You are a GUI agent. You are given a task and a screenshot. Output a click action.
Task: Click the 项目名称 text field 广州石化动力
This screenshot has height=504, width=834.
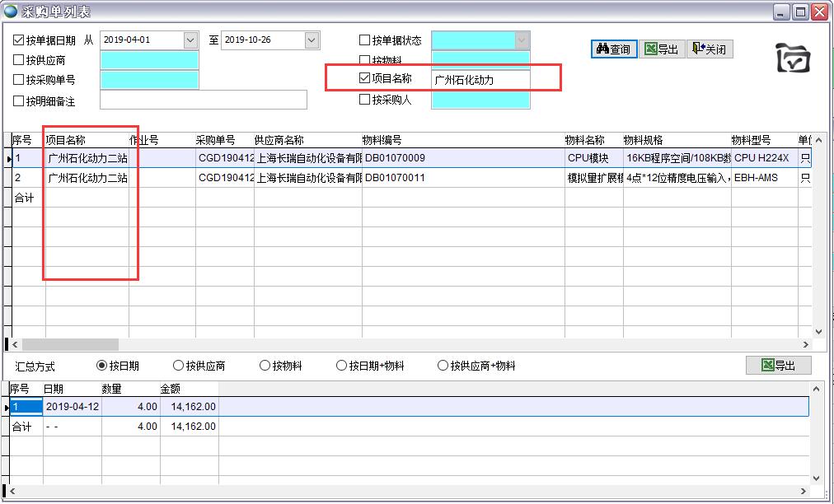pos(480,80)
